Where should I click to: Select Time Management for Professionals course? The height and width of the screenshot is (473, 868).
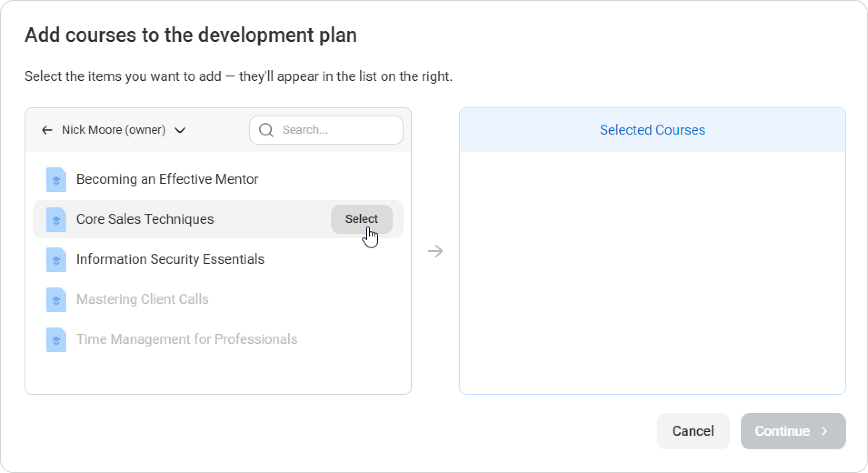187,339
